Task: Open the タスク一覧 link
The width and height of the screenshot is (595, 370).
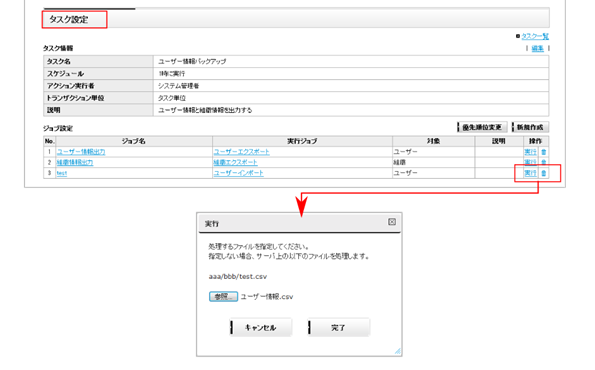Action: pyautogui.click(x=535, y=36)
